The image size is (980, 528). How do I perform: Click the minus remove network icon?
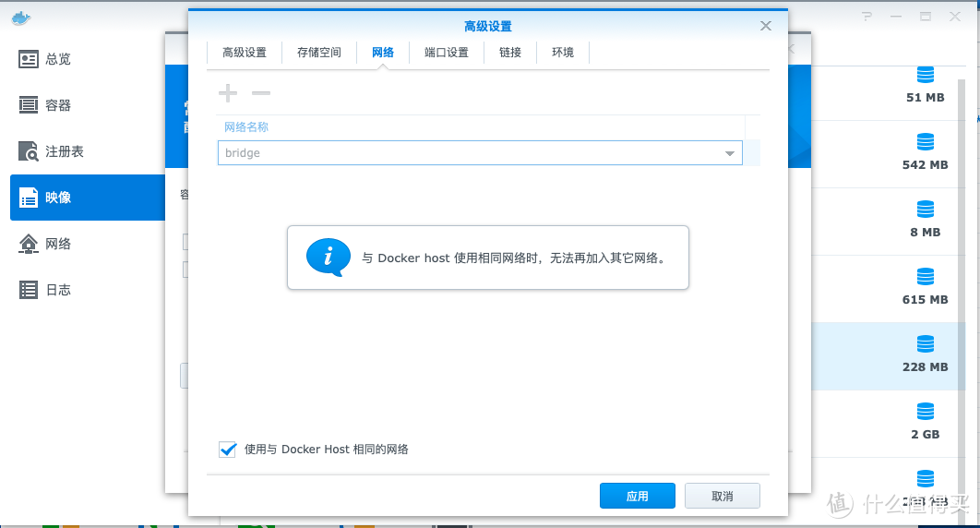[260, 93]
